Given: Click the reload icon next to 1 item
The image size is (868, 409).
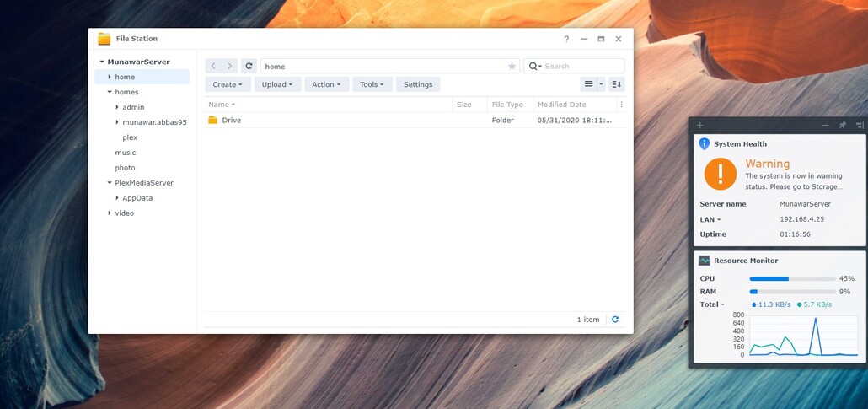Looking at the screenshot, I should click(x=615, y=320).
